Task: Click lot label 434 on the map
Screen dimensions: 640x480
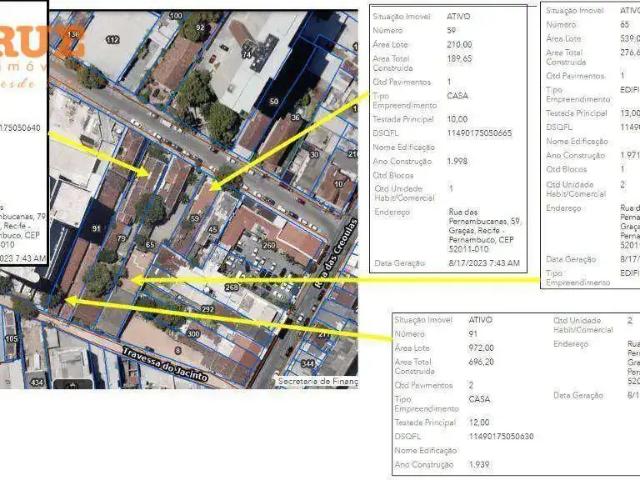Action: click(x=37, y=382)
